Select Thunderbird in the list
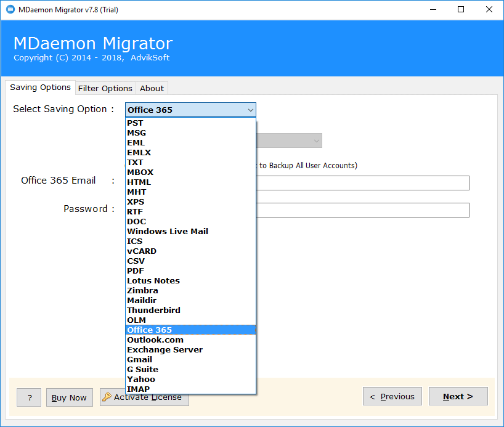The height and width of the screenshot is (427, 504). coord(190,311)
